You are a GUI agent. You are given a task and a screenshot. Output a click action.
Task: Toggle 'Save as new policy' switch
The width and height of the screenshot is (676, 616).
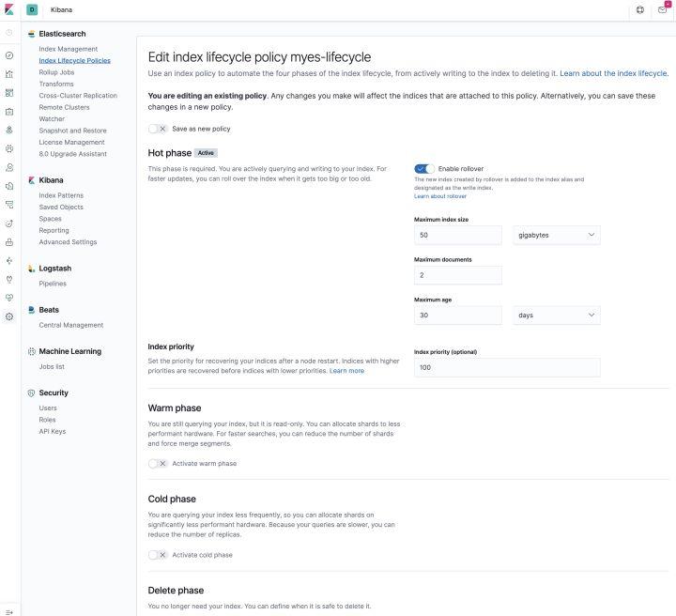(158, 129)
